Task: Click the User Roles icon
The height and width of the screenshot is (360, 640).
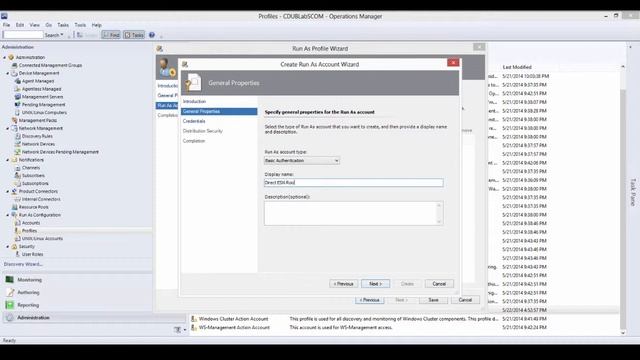Action: 18,254
